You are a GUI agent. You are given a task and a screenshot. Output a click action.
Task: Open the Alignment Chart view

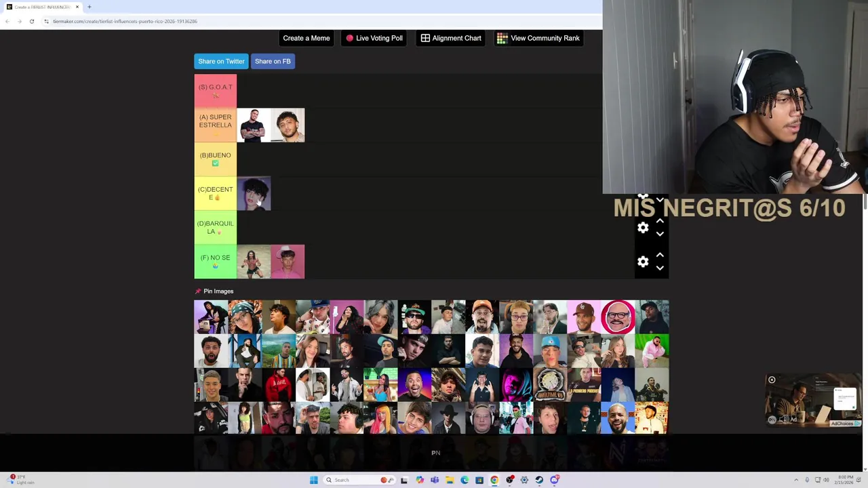(x=451, y=38)
